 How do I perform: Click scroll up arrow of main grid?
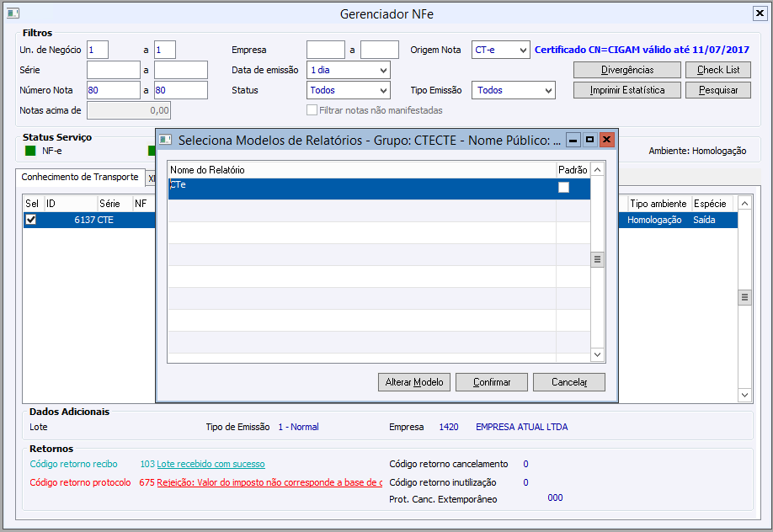tap(744, 203)
